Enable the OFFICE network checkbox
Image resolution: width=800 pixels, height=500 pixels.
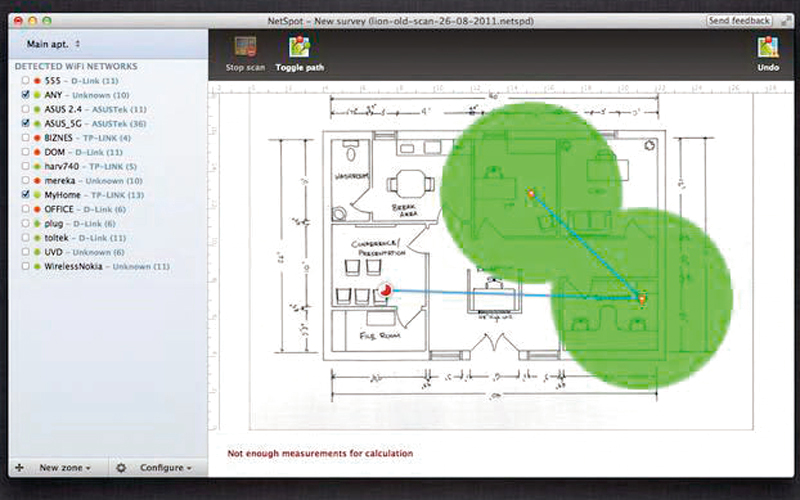(x=25, y=209)
